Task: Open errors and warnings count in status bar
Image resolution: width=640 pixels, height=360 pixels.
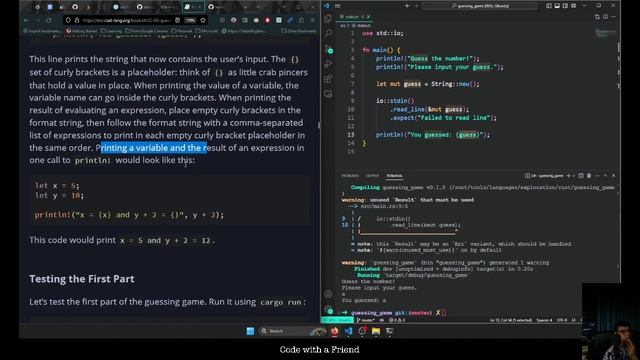Action: (397, 320)
